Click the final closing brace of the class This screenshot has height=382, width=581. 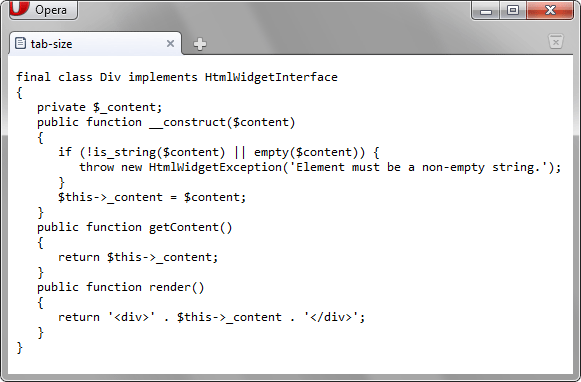pos(20,348)
